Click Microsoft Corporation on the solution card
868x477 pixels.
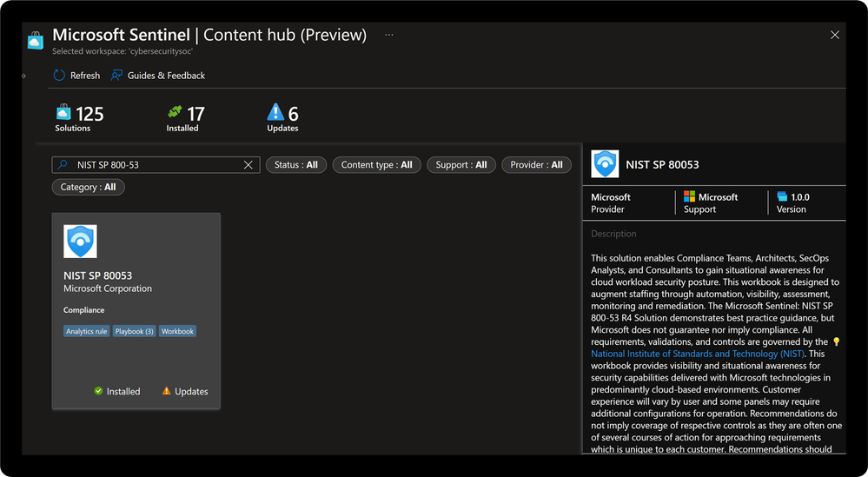108,288
